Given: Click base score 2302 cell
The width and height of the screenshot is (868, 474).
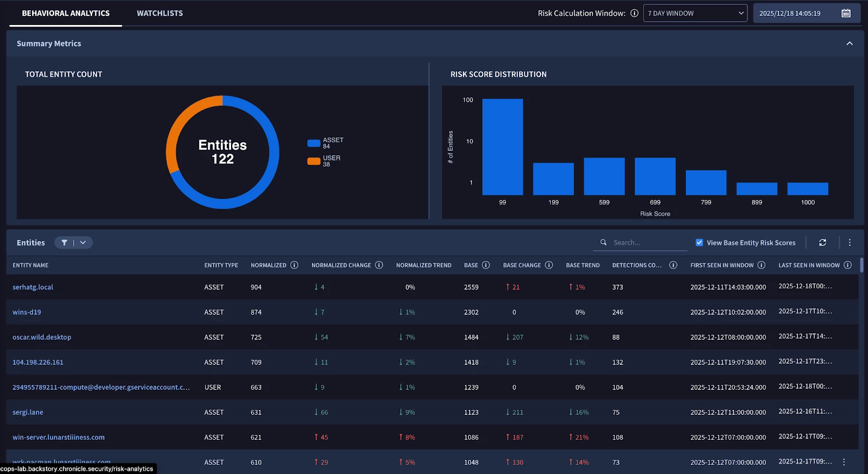Looking at the screenshot, I should point(471,312).
